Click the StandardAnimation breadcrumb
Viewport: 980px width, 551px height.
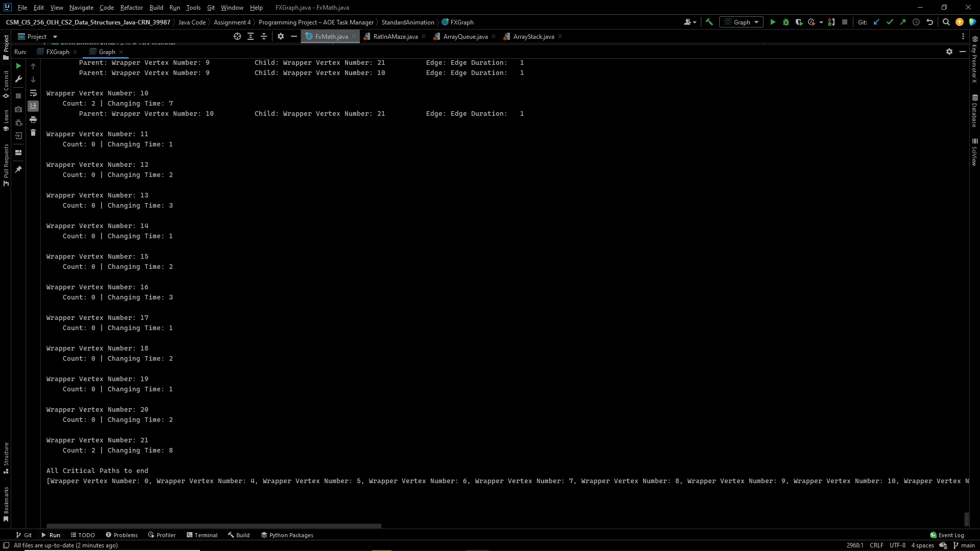point(408,22)
